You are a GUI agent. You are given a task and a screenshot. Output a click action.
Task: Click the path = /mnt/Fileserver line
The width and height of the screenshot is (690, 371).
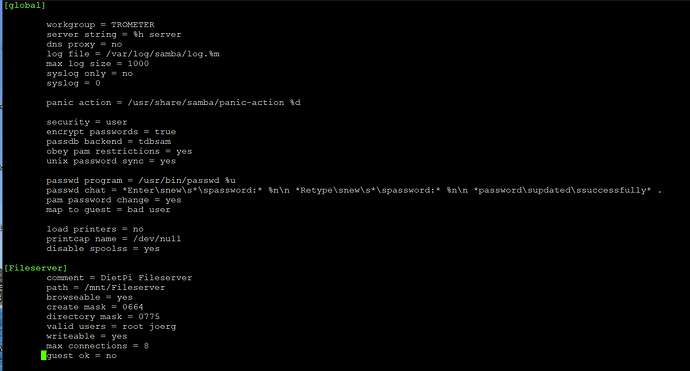106,287
